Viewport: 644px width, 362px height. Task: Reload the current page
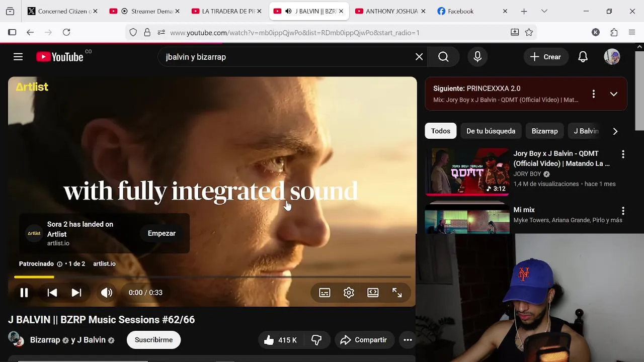(x=66, y=32)
